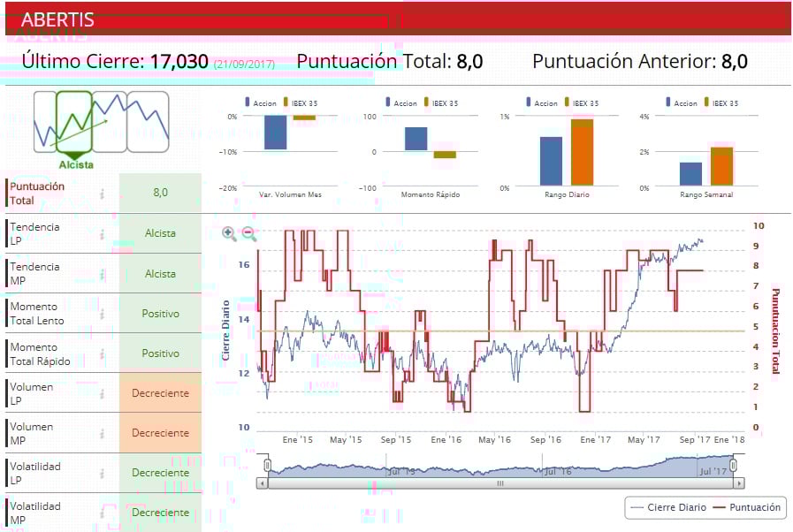
Task: Click the ABERTIS title in the red header
Action: point(57,19)
